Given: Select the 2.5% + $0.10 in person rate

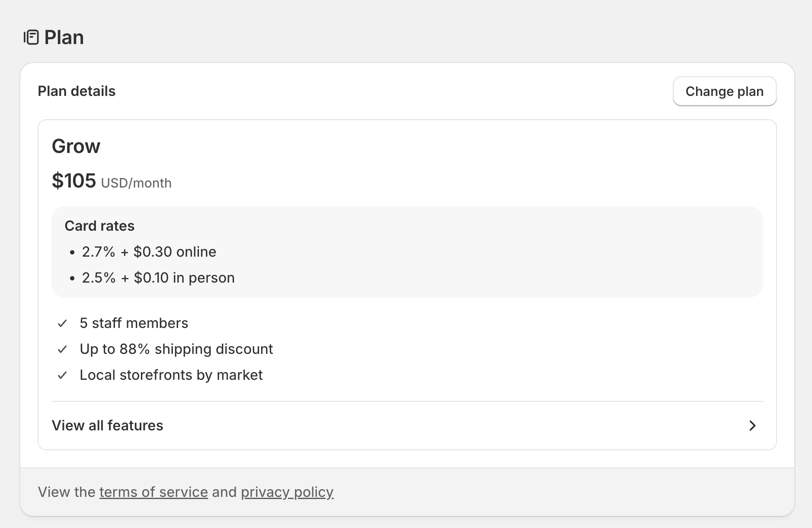Looking at the screenshot, I should (x=158, y=278).
